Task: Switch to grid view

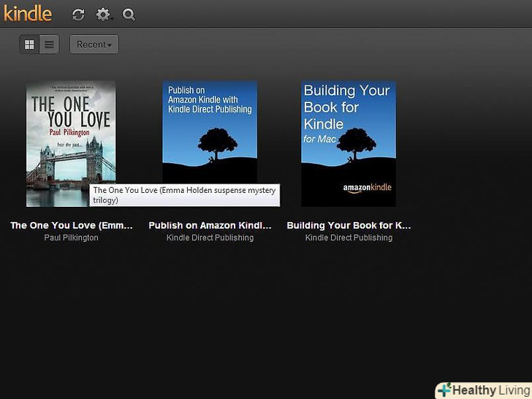Action: click(29, 45)
